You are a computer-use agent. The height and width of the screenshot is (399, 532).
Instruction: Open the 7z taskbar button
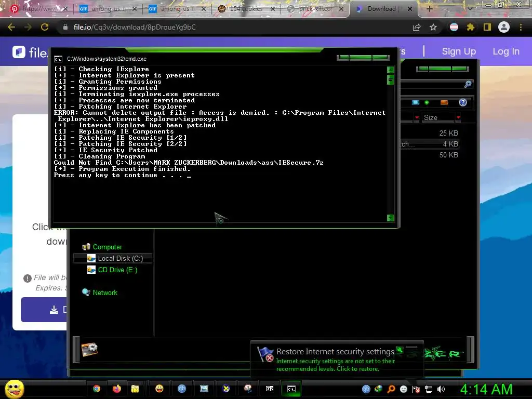tap(270, 389)
